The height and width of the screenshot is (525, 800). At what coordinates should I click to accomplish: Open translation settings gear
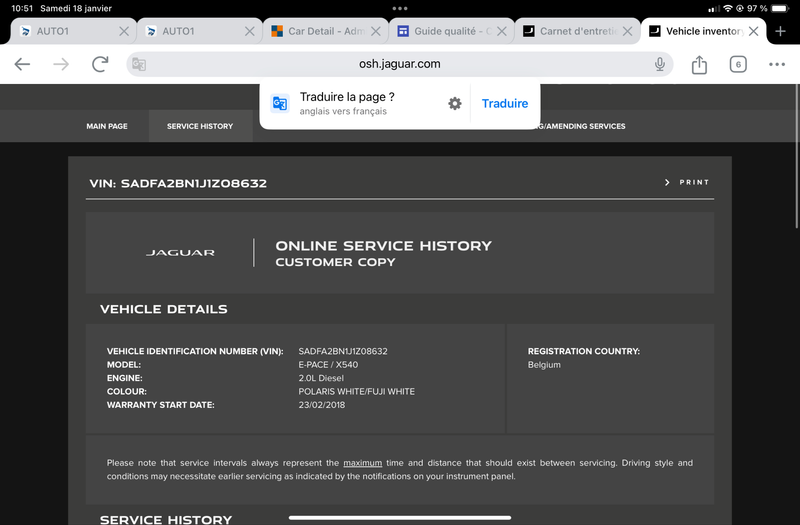tap(455, 104)
